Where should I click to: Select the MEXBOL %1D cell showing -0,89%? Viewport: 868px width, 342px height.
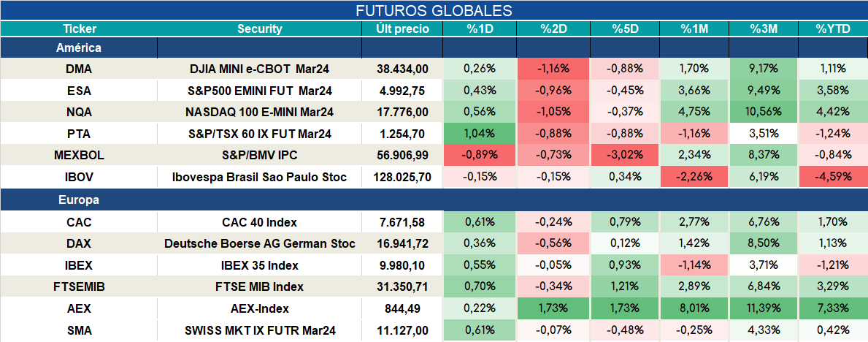click(480, 155)
